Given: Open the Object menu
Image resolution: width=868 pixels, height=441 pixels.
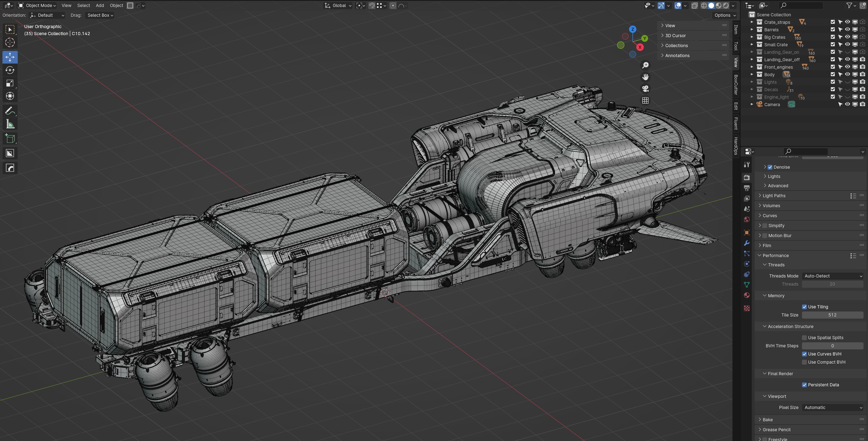Looking at the screenshot, I should point(116,5).
